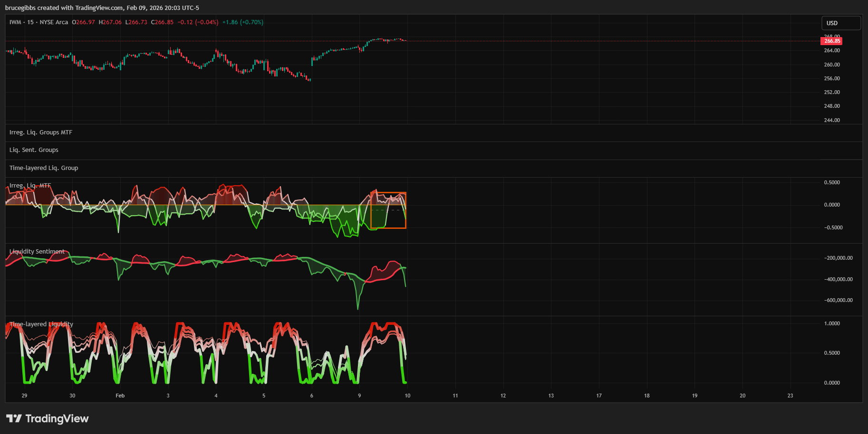The width and height of the screenshot is (868, 434).
Task: Click the TradingView wordmark text
Action: coord(57,418)
